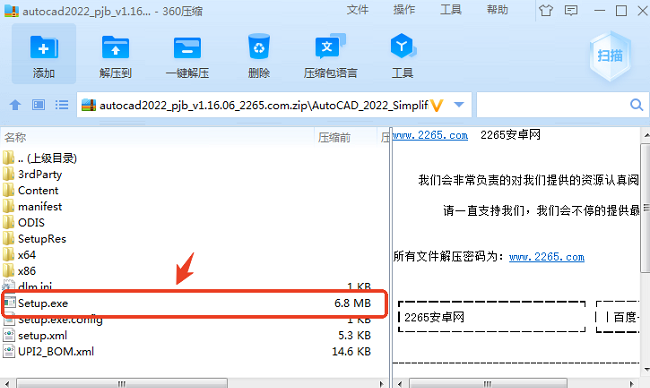Screen dimensions: 650x388
Task: Open the 帮助 menu
Action: tap(497, 10)
